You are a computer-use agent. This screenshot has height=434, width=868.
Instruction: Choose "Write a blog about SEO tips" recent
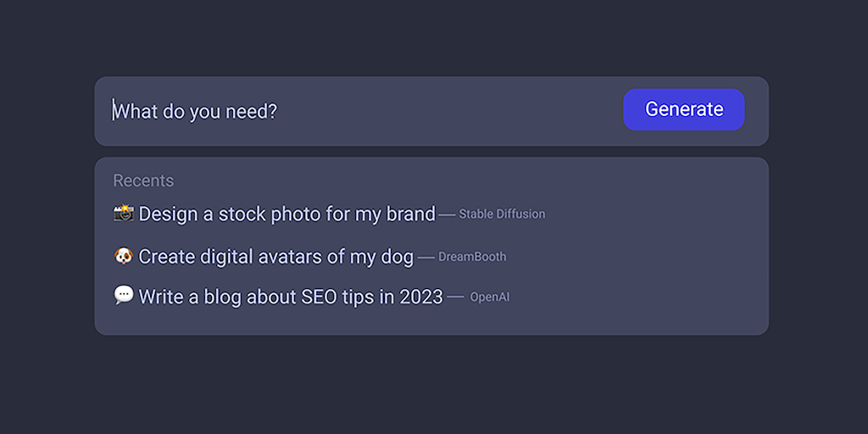coord(290,297)
